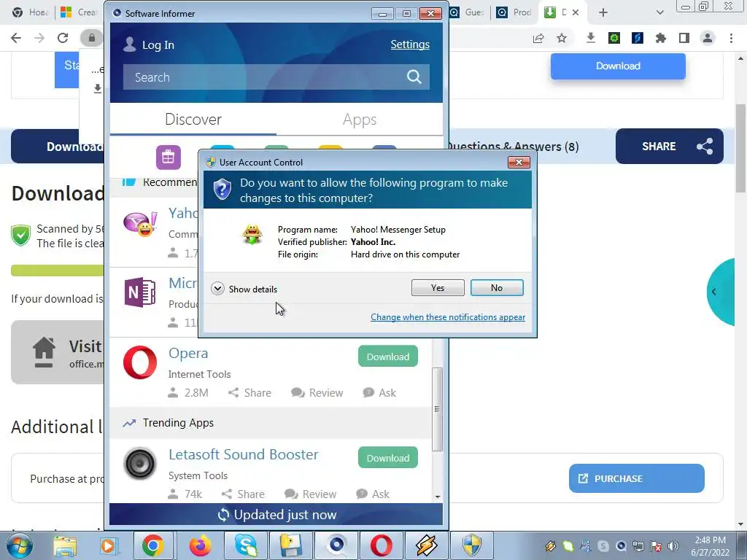The height and width of the screenshot is (560, 747).
Task: Open the tab search dropdown arrow
Action: (659, 13)
